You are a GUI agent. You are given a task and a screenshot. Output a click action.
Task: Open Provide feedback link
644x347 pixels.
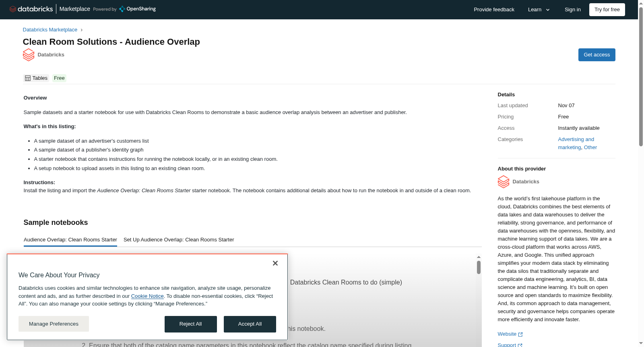click(x=494, y=10)
